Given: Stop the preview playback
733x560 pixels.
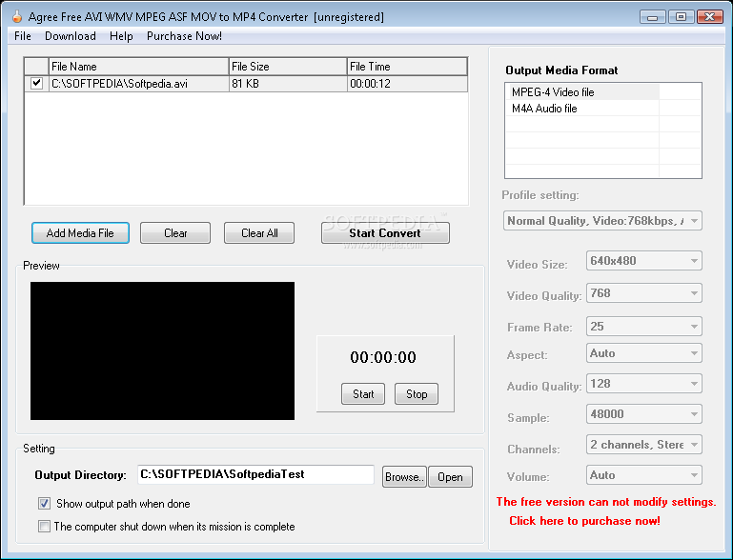Looking at the screenshot, I should 417,393.
